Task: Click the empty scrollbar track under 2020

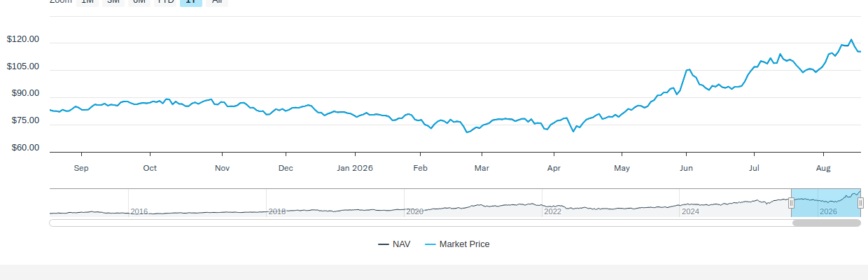Action: (414, 223)
